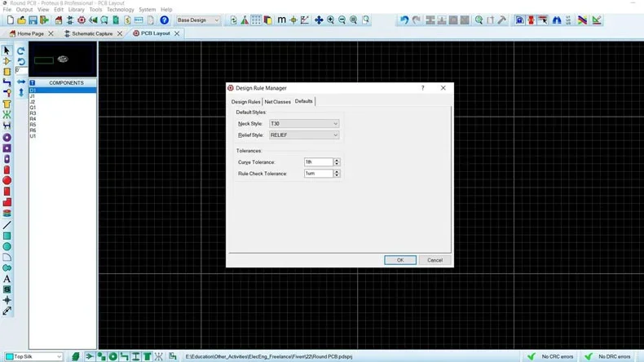Click the Undo arrow in the toolbar
Screen dimensions: 644x362
click(404, 20)
